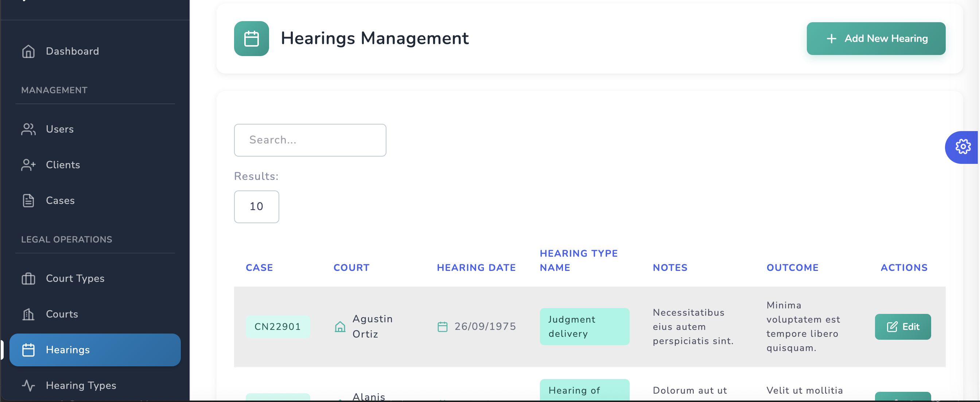Switch to the Hearings section in sidebar
This screenshot has width=980, height=402.
click(x=68, y=350)
